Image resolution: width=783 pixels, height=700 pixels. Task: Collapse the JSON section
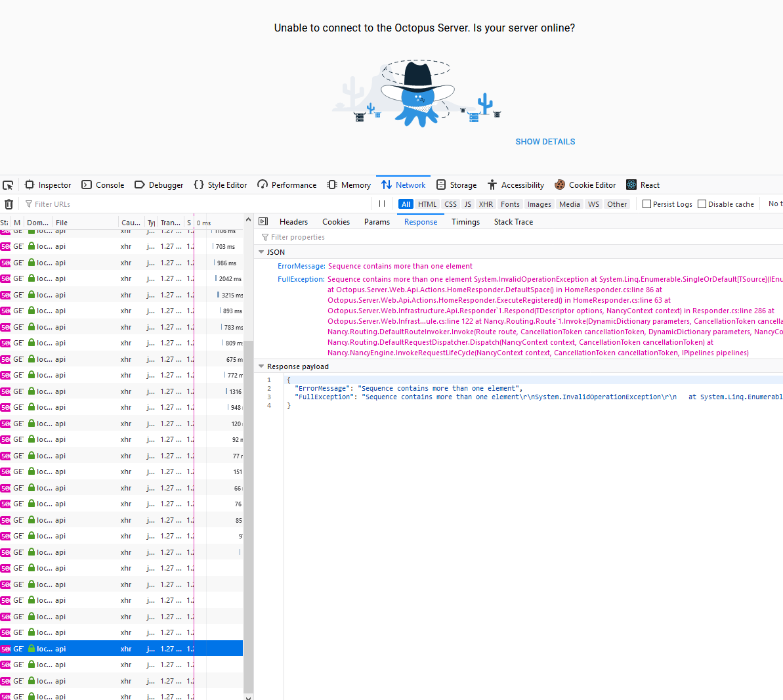click(x=261, y=252)
